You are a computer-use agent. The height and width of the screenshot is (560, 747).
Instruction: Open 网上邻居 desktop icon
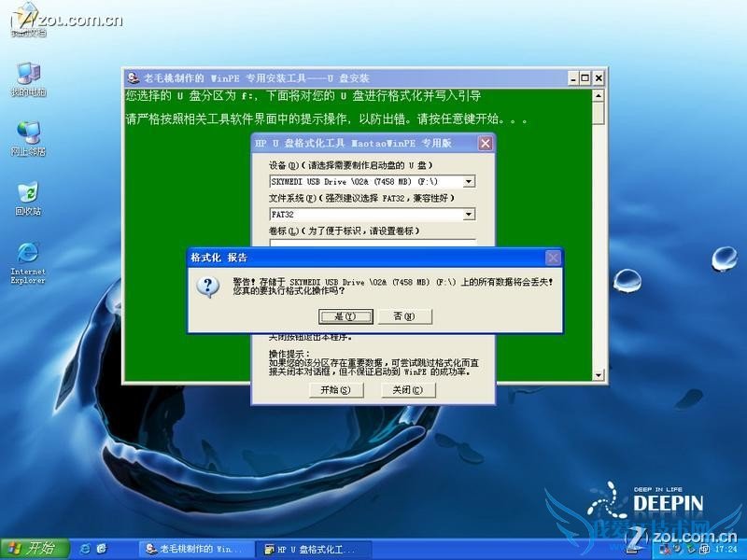tap(29, 139)
